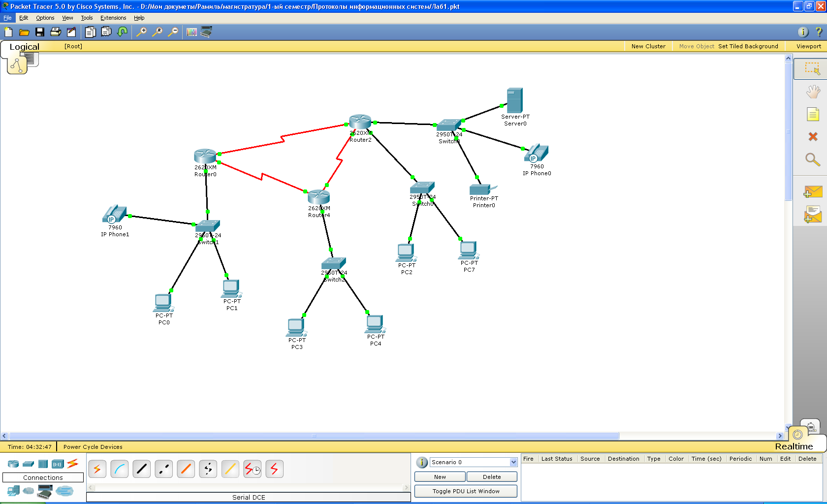Image resolution: width=827 pixels, height=504 pixels.
Task: Click Power Cycle Devices
Action: click(x=93, y=447)
